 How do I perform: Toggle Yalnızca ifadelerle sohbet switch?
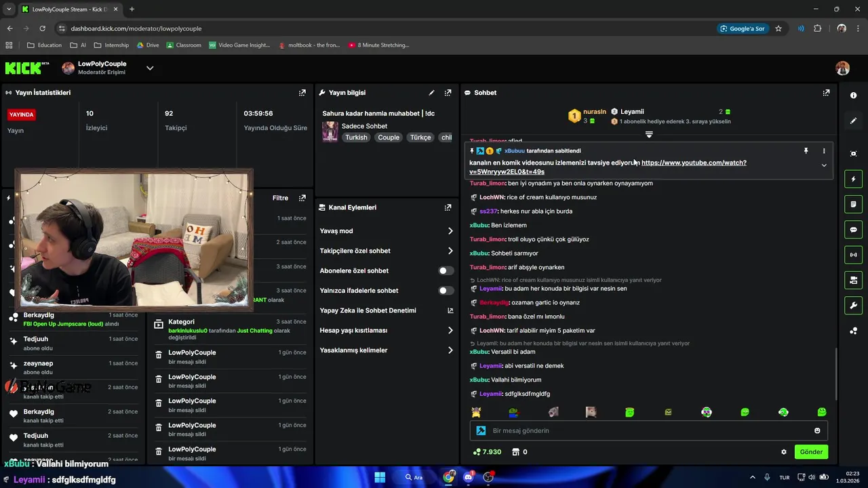click(x=446, y=291)
